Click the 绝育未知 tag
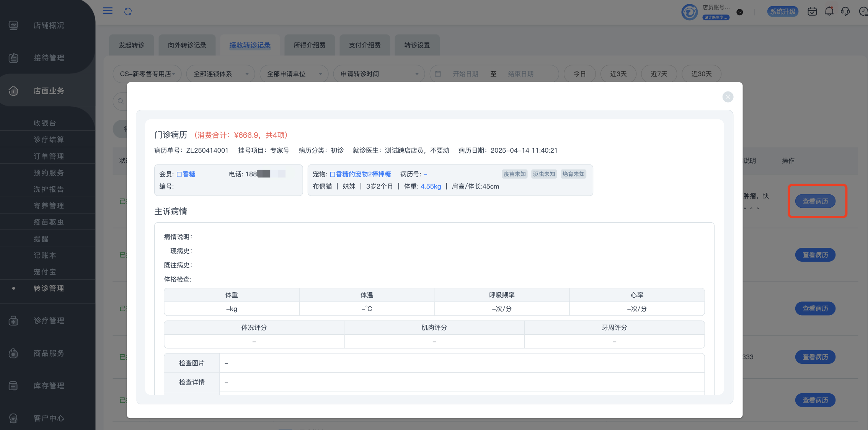868x430 pixels. click(x=573, y=174)
